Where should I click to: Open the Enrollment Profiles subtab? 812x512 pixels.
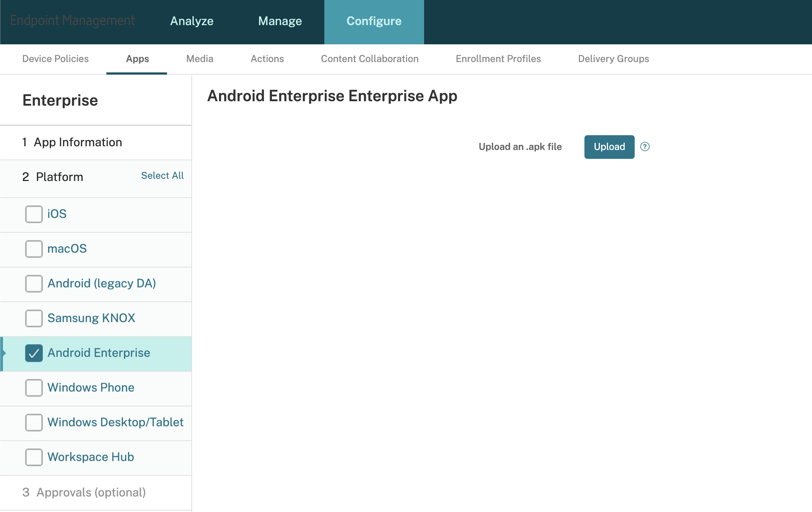click(498, 59)
